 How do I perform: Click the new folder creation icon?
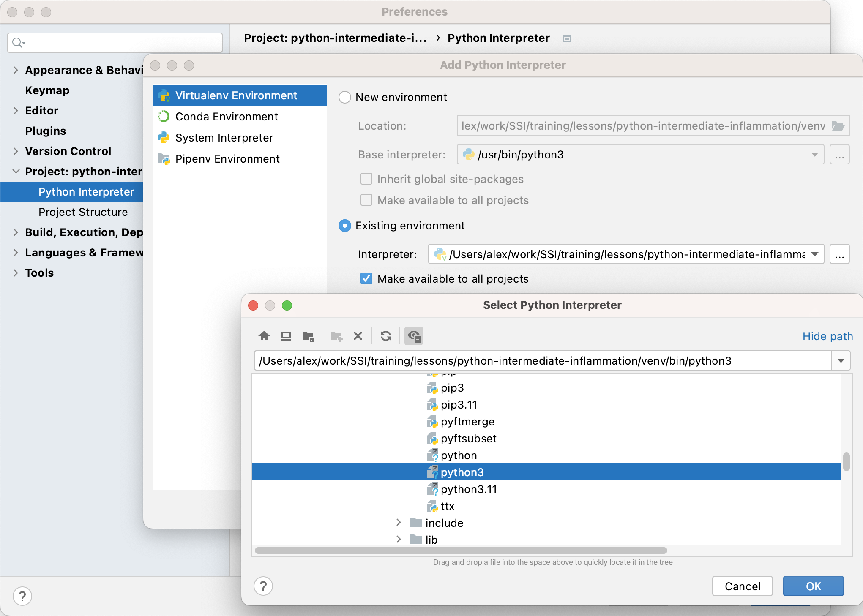(x=336, y=336)
